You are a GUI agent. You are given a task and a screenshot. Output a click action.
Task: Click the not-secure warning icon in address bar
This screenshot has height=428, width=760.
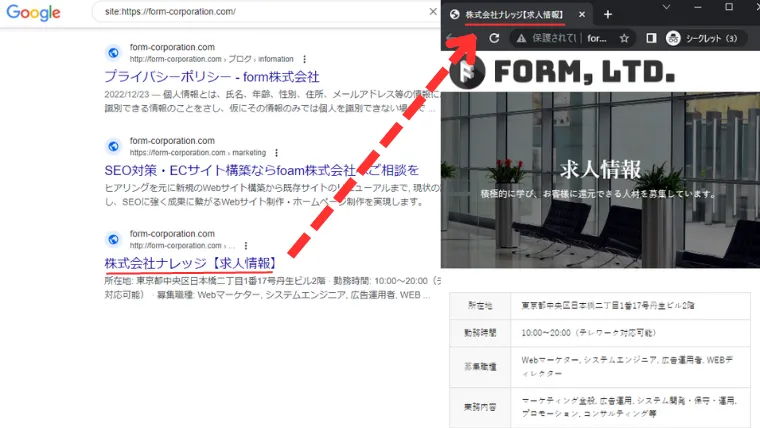[521, 39]
